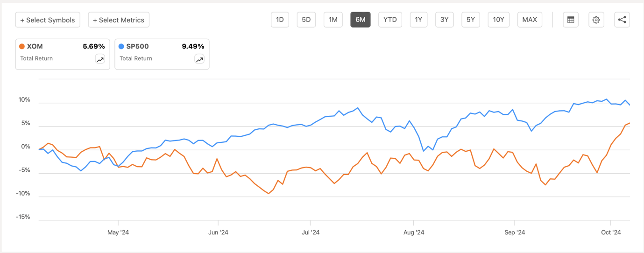Click the share chart icon
Screen dimensions: 644x253
click(622, 20)
